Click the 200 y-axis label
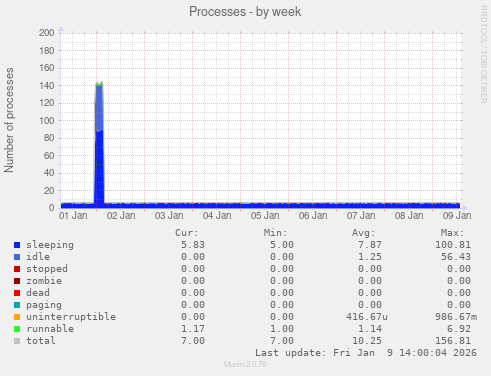The width and height of the screenshot is (491, 376). 47,33
